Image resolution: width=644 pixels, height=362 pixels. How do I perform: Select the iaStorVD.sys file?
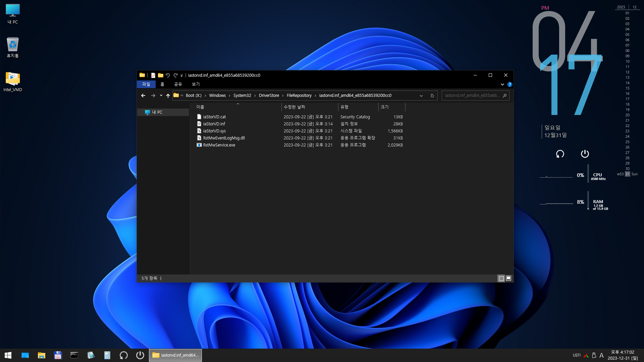click(214, 131)
